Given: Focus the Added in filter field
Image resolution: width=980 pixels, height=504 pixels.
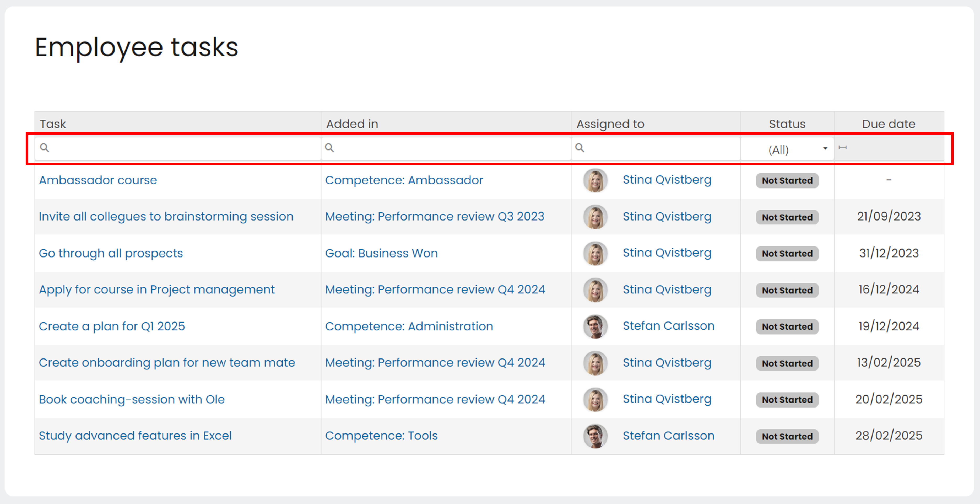Looking at the screenshot, I should (446, 148).
